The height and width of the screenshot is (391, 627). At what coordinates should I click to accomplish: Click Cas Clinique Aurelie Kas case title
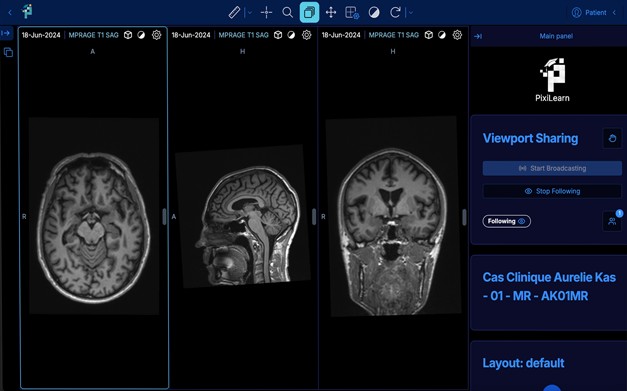(549, 287)
